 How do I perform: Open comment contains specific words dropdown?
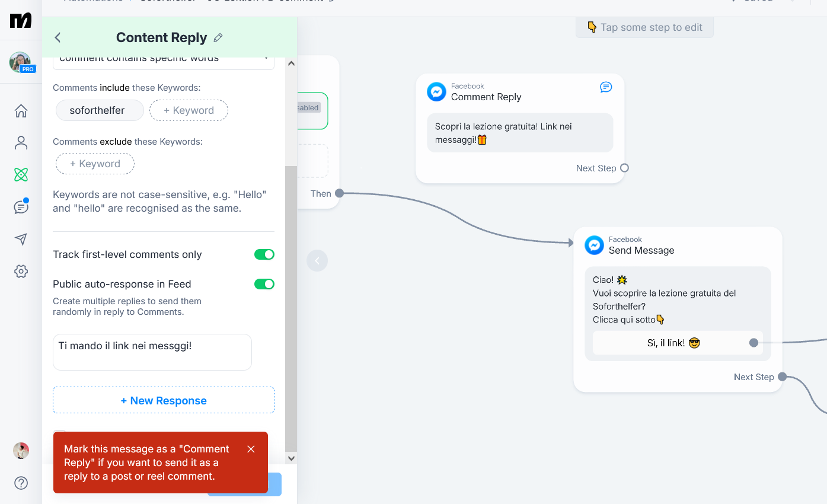[164, 61]
